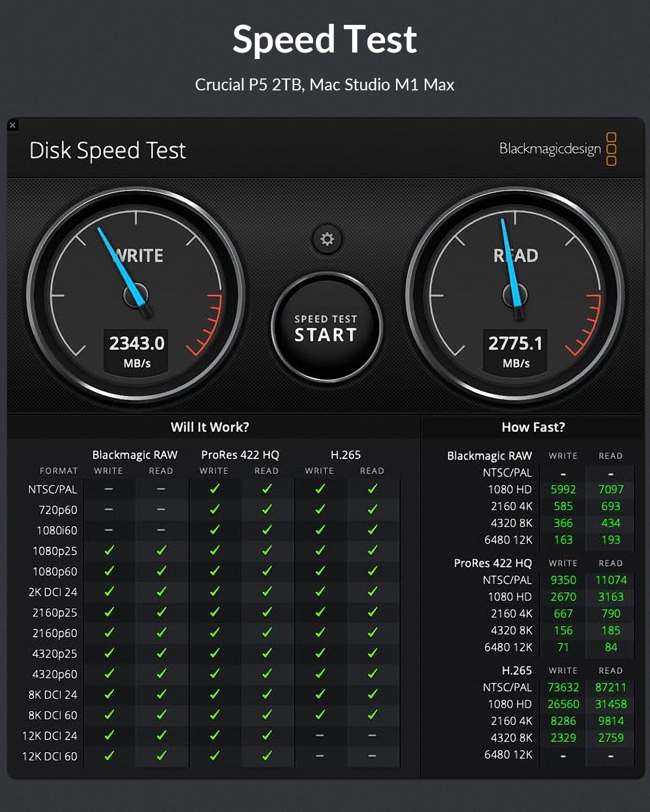Select the 720p60 format row label
Screen dimensions: 650x812
pyautogui.click(x=57, y=510)
